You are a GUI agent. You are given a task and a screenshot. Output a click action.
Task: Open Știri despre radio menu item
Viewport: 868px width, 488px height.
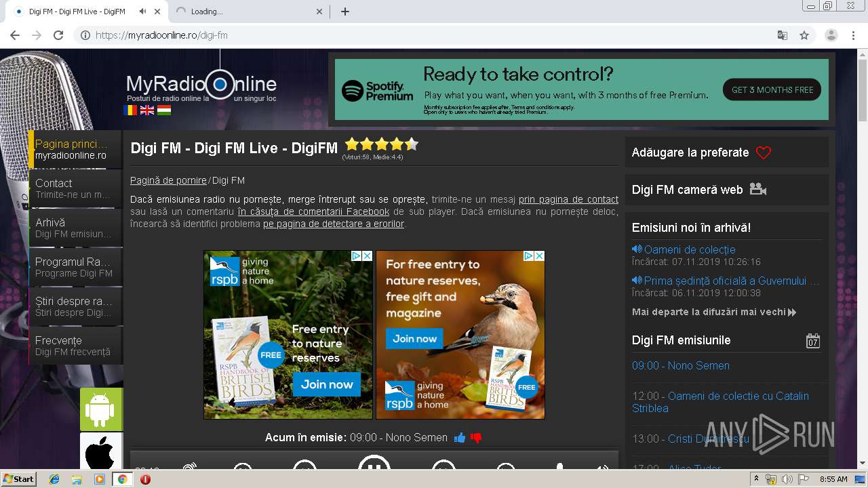(x=75, y=306)
